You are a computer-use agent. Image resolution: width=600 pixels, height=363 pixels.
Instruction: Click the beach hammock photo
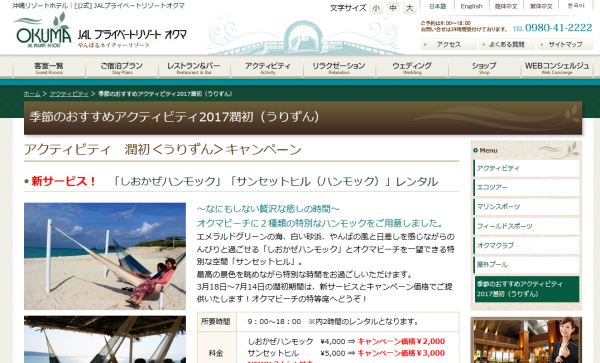coord(105,256)
